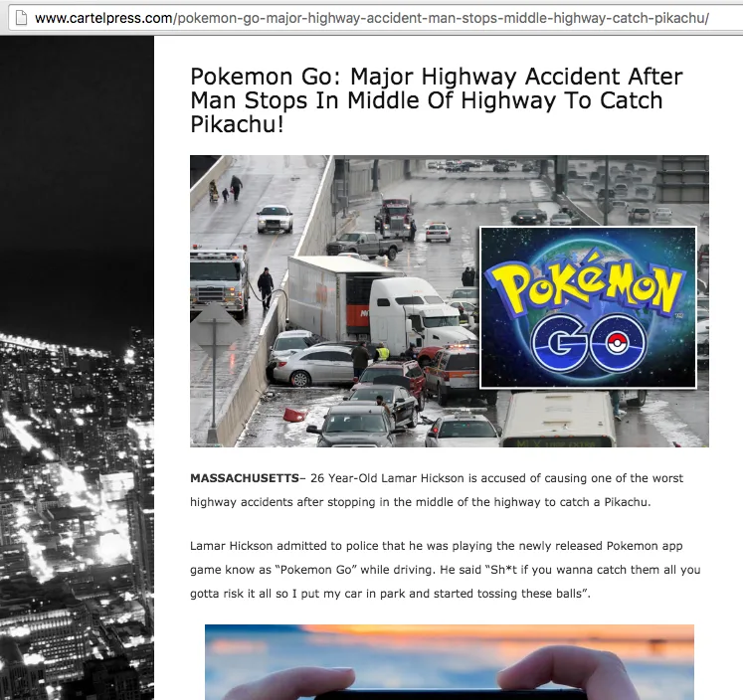This screenshot has width=743, height=700.
Task: Click the Poké Ball inside the GO logo
Action: (x=616, y=342)
